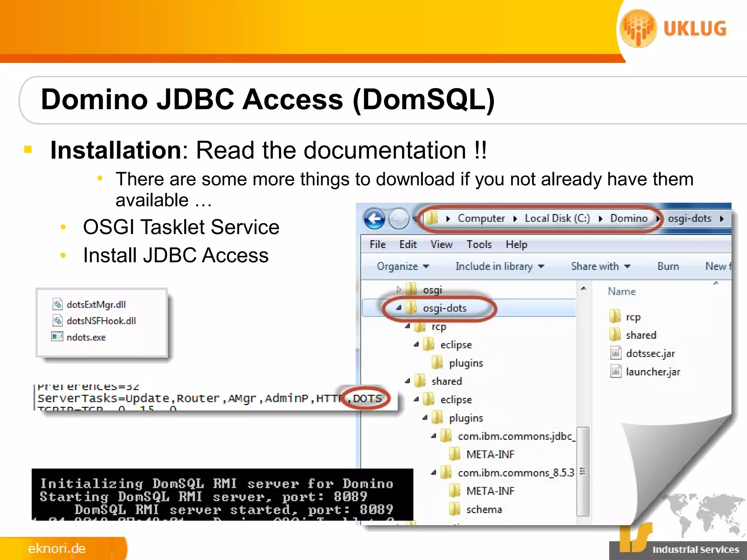Screen dimensions: 747x560
Task: Click the UKLUG logo icon
Action: 638,28
